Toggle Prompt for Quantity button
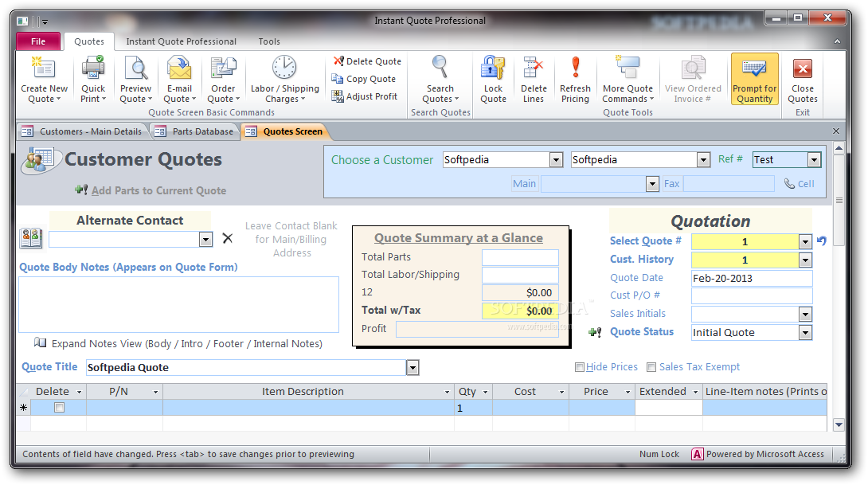This screenshot has width=868, height=485. point(754,79)
